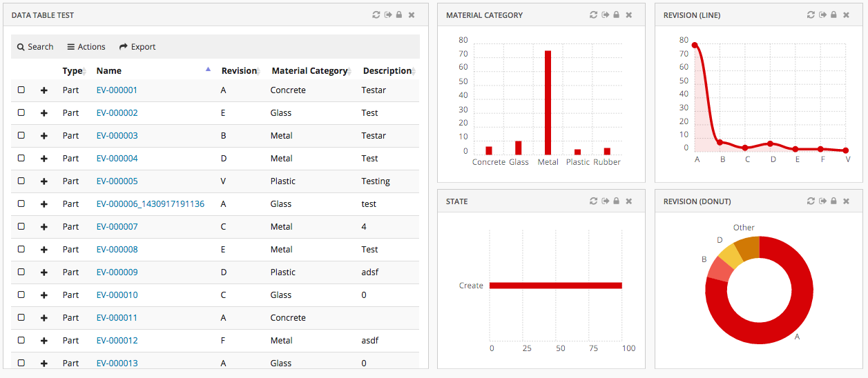The height and width of the screenshot is (378, 868).
Task: Open the Actions menu
Action: click(x=86, y=47)
